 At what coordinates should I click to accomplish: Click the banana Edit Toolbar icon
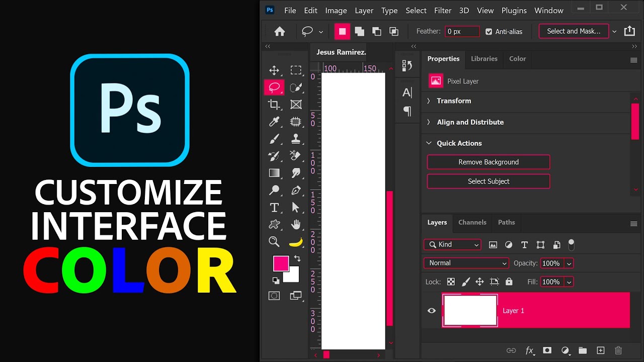[296, 242]
